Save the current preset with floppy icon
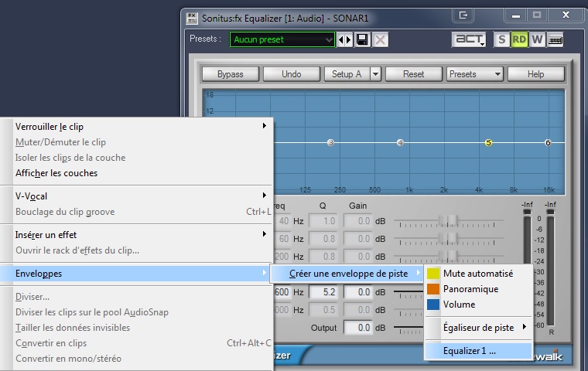588x371 pixels. click(362, 39)
